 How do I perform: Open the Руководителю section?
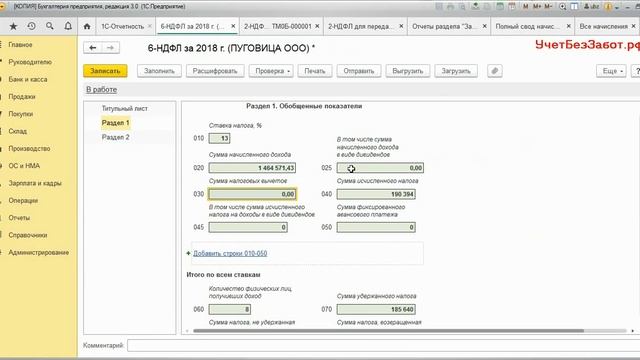coord(30,62)
